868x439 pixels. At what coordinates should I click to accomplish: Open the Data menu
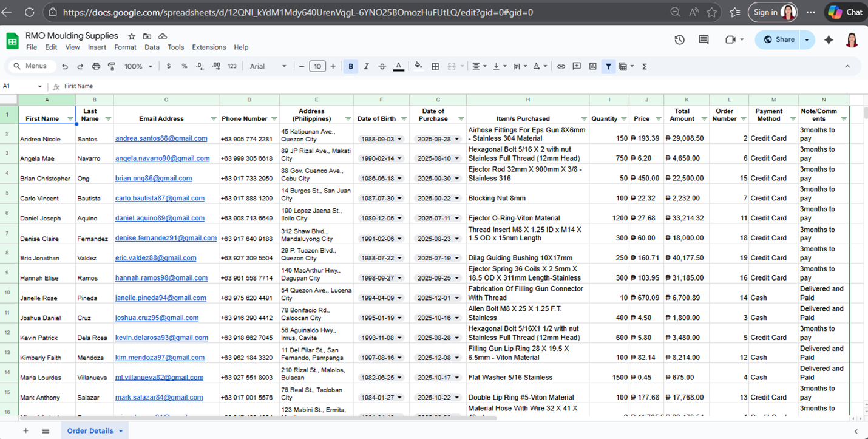tap(152, 47)
